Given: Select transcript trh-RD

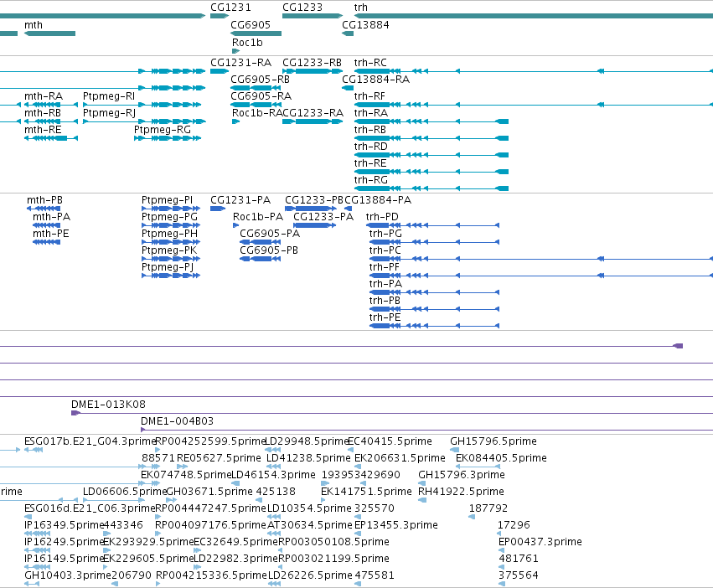Looking at the screenshot, I should [x=431, y=155].
